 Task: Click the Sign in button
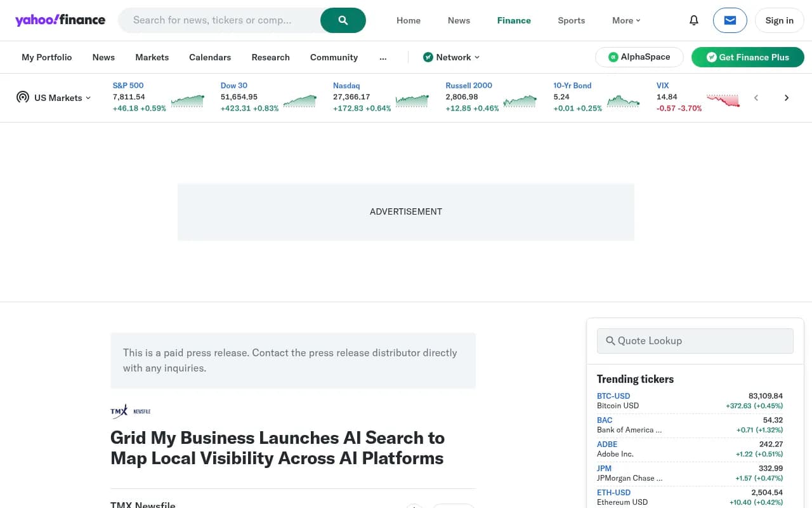(779, 20)
